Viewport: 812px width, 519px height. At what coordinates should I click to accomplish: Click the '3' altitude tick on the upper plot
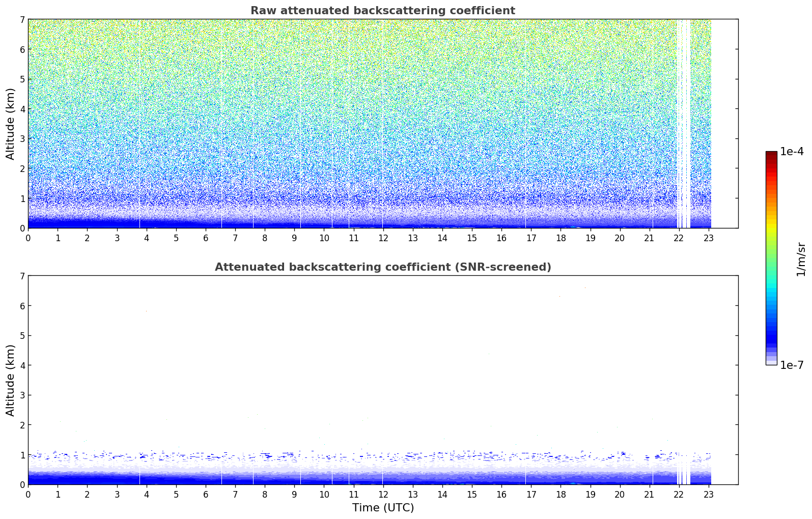22,138
